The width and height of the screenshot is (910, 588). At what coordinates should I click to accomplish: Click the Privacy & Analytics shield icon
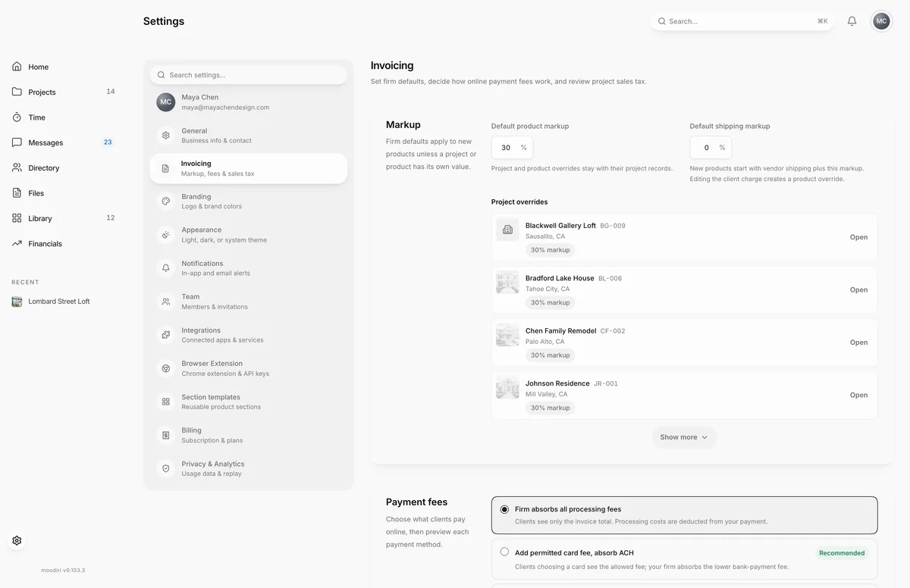click(165, 468)
